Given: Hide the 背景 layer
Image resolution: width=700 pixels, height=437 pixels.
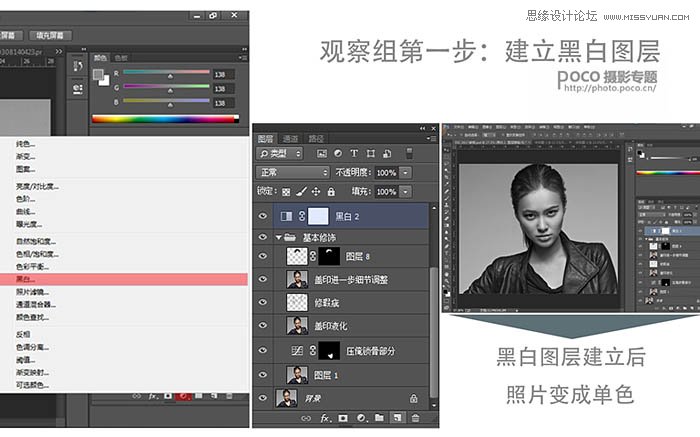Looking at the screenshot, I should tap(263, 398).
